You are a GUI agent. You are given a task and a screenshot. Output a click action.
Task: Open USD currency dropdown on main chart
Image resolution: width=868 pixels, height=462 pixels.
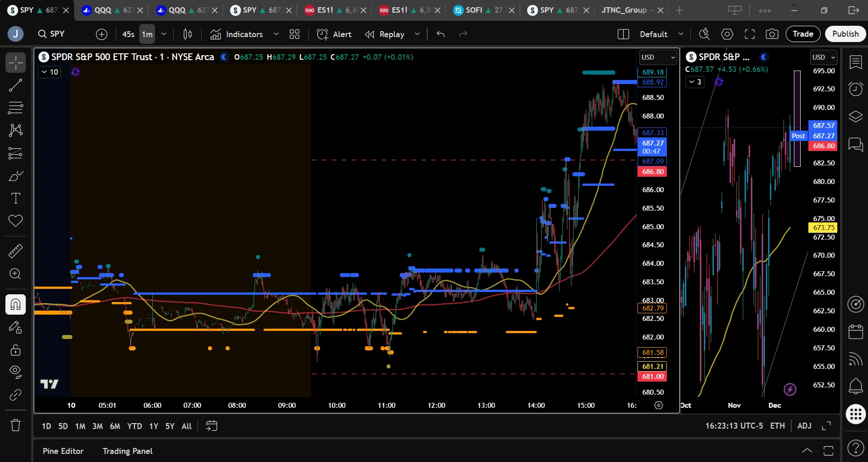658,57
